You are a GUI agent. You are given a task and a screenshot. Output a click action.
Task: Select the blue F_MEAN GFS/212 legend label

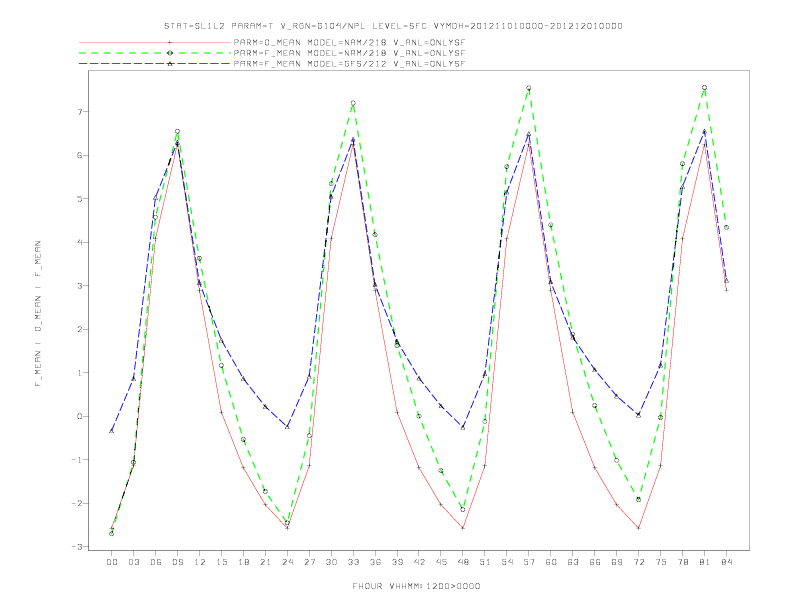(349, 64)
